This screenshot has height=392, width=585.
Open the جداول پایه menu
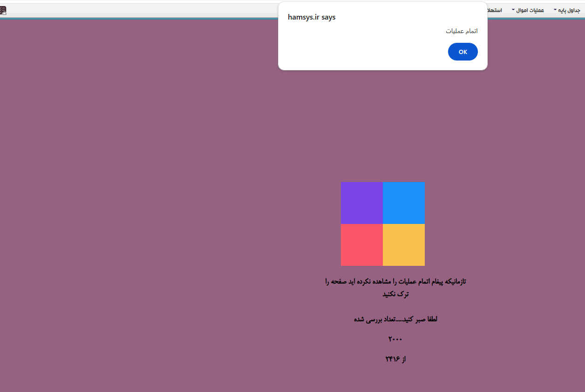point(570,10)
